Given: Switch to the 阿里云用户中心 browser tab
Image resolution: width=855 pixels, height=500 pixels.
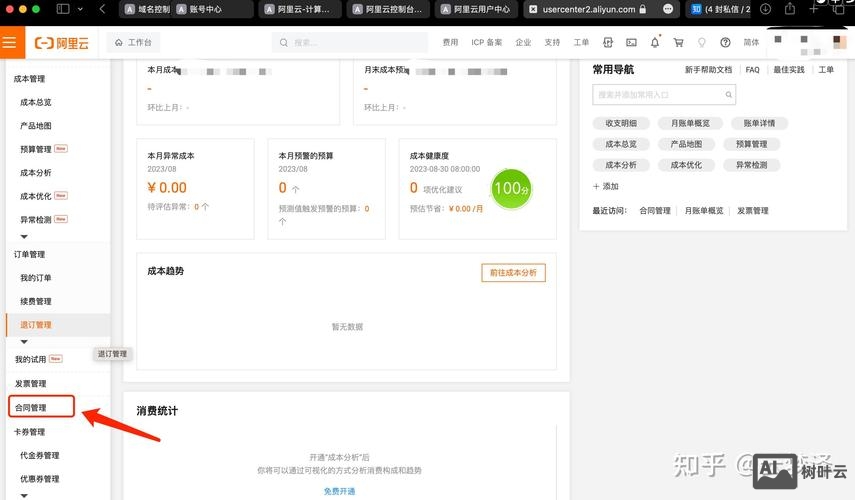Looking at the screenshot, I should (x=476, y=9).
